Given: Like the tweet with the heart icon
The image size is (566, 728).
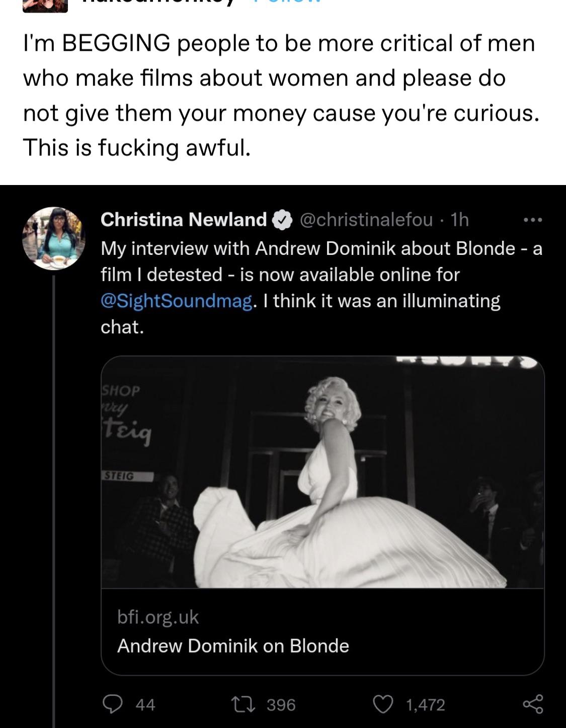Looking at the screenshot, I should point(382,704).
